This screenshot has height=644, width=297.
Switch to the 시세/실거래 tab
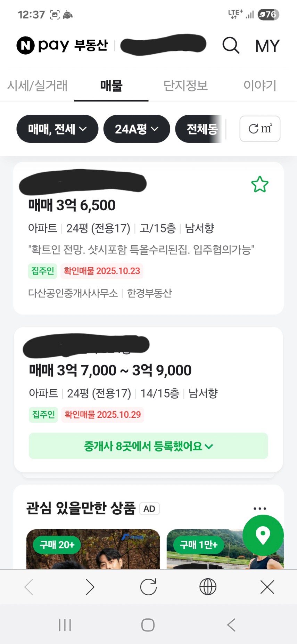coord(37,85)
